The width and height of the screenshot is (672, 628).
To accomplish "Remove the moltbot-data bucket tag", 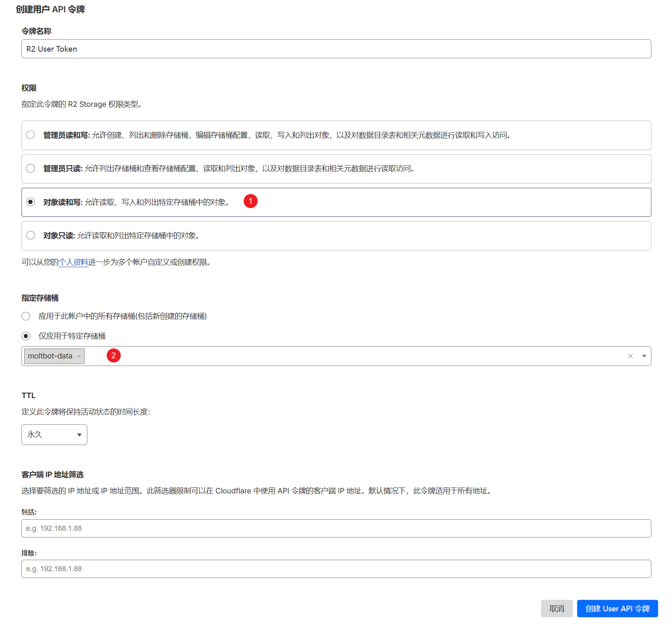I will click(79, 356).
